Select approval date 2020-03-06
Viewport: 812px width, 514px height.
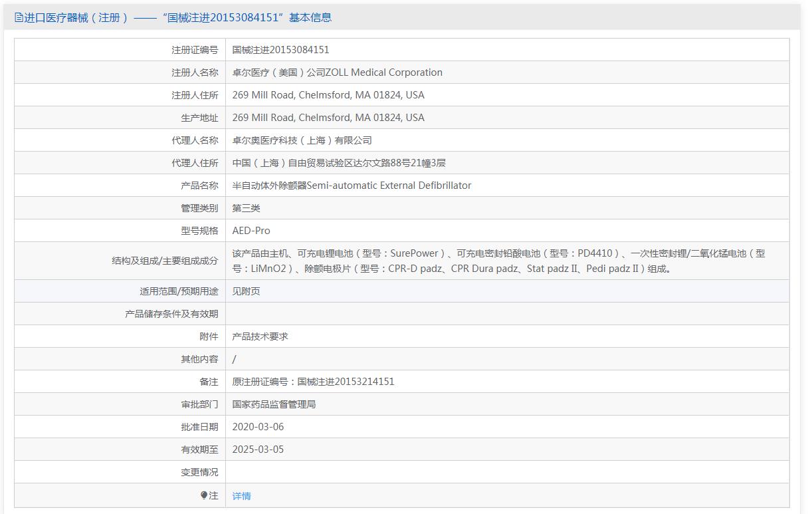click(x=258, y=427)
